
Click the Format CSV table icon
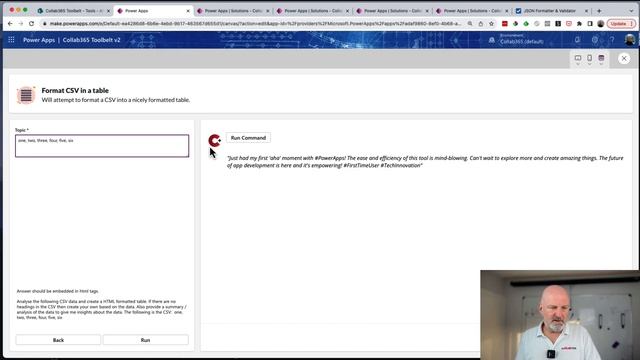pos(26,95)
